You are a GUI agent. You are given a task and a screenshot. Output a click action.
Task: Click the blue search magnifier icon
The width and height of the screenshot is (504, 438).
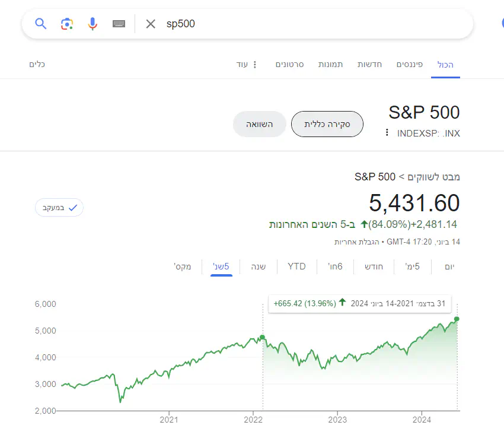pos(40,24)
